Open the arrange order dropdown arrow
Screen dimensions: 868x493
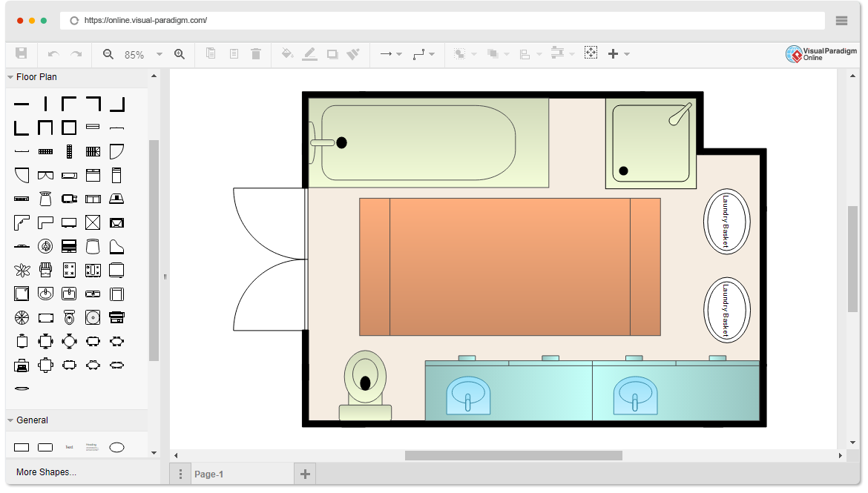[507, 54]
